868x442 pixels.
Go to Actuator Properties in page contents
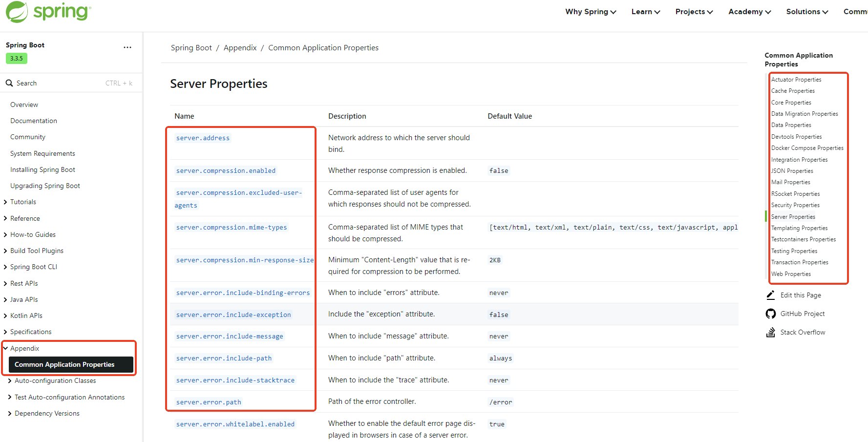click(796, 80)
